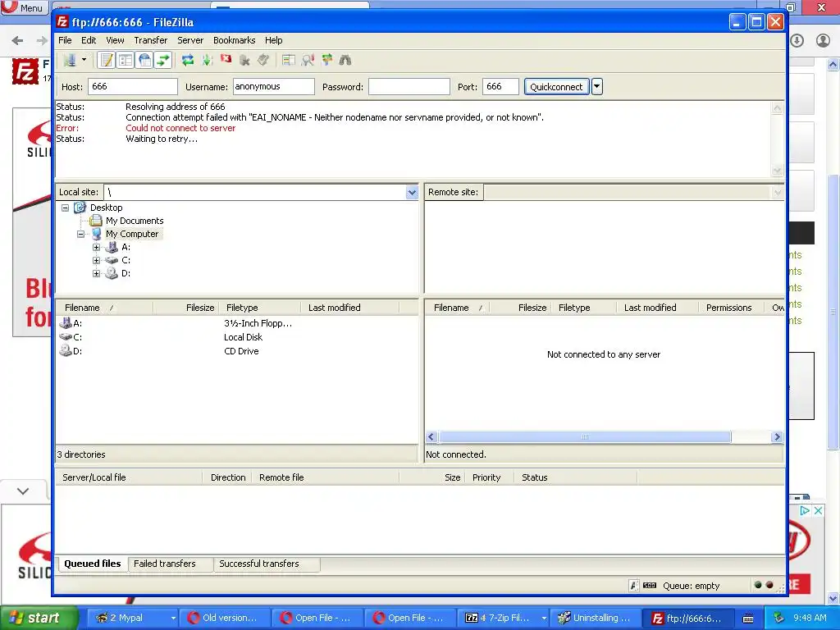Click the Host input field

click(132, 86)
